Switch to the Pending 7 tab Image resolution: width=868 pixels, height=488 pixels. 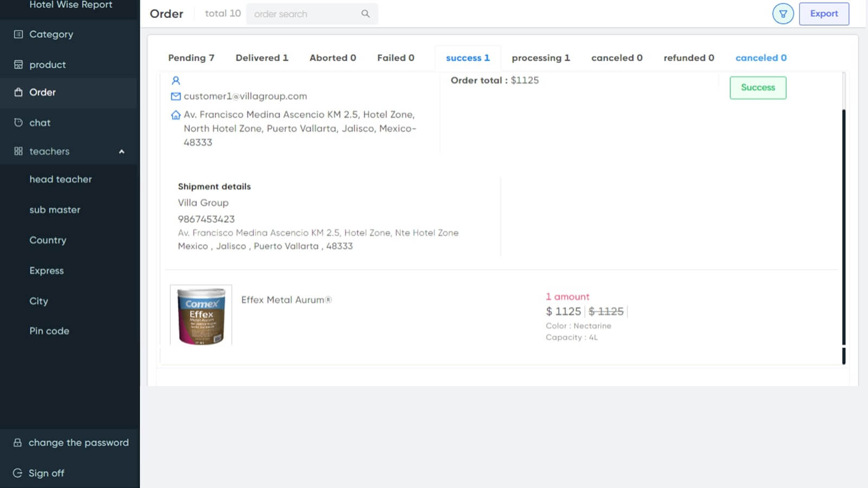click(191, 58)
